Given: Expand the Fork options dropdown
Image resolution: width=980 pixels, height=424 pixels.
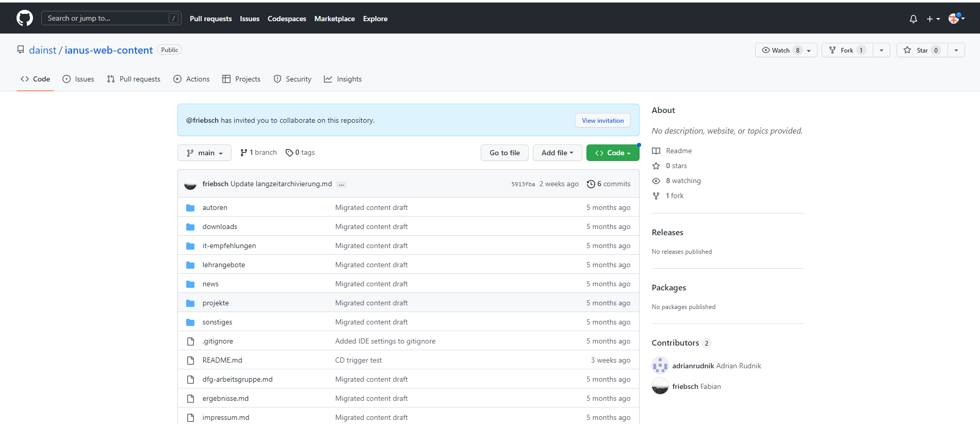Looking at the screenshot, I should pos(881,50).
